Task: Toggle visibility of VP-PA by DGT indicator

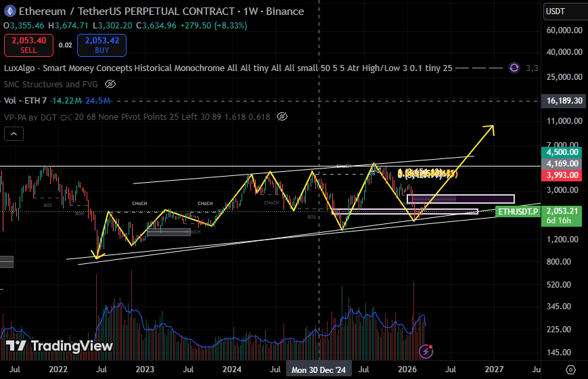Action: (x=281, y=117)
